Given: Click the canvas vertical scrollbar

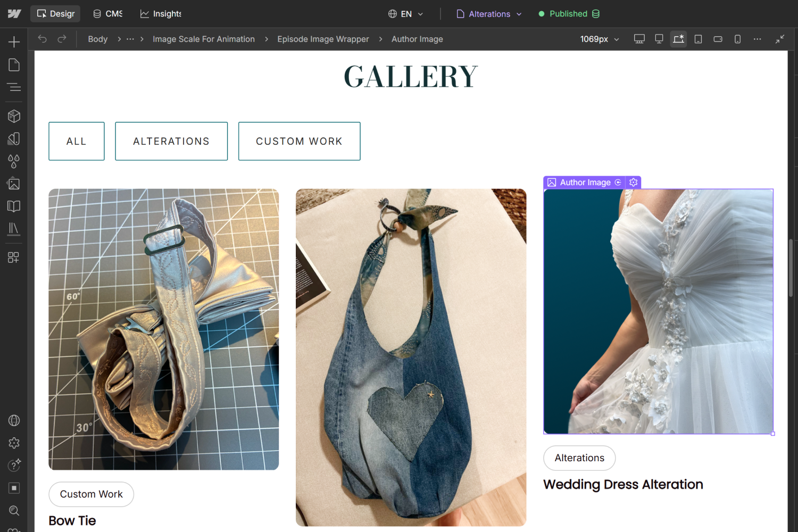Looking at the screenshot, I should [x=791, y=268].
